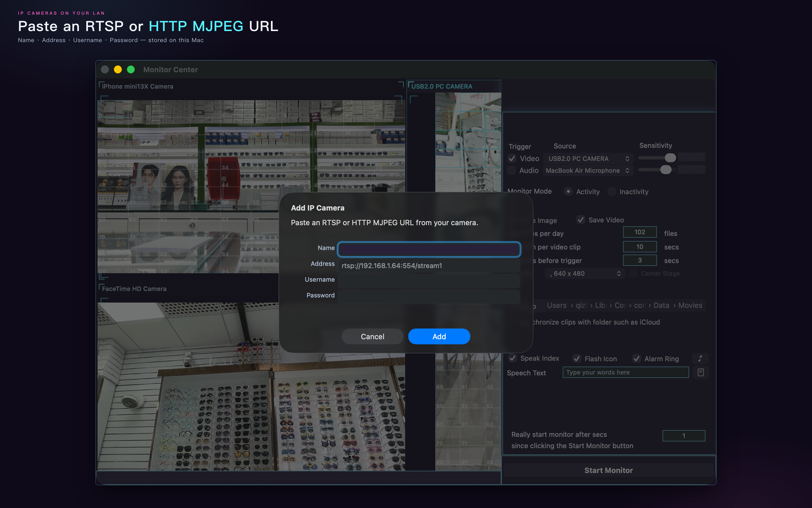Focus the Name field in the Add IP Camera dialog
812x508 pixels.
429,249
